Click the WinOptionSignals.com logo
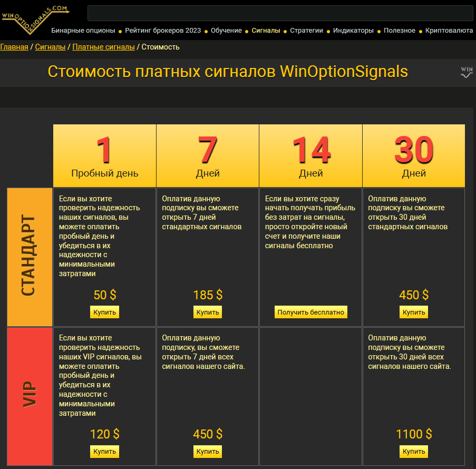This screenshot has width=476, height=469. 35,19
